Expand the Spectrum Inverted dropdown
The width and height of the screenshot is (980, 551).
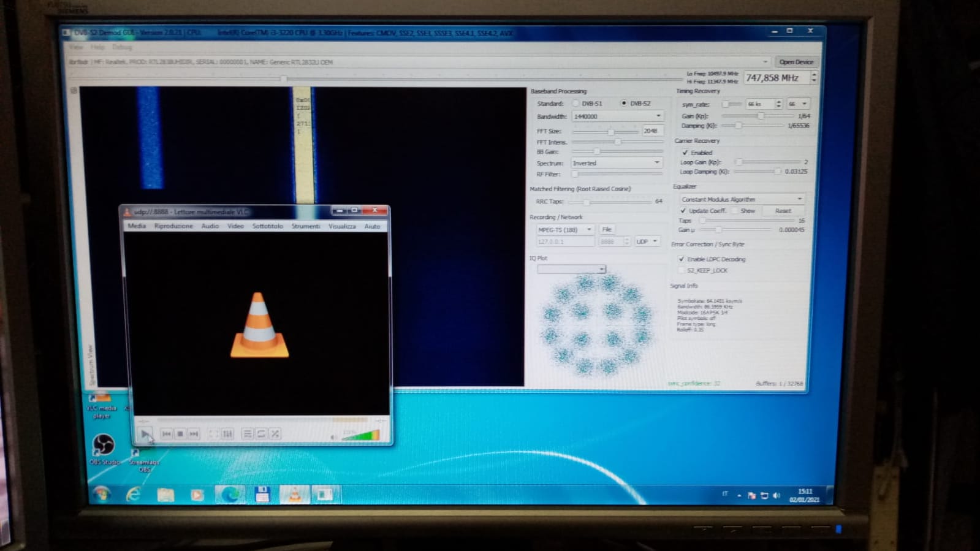(616, 163)
